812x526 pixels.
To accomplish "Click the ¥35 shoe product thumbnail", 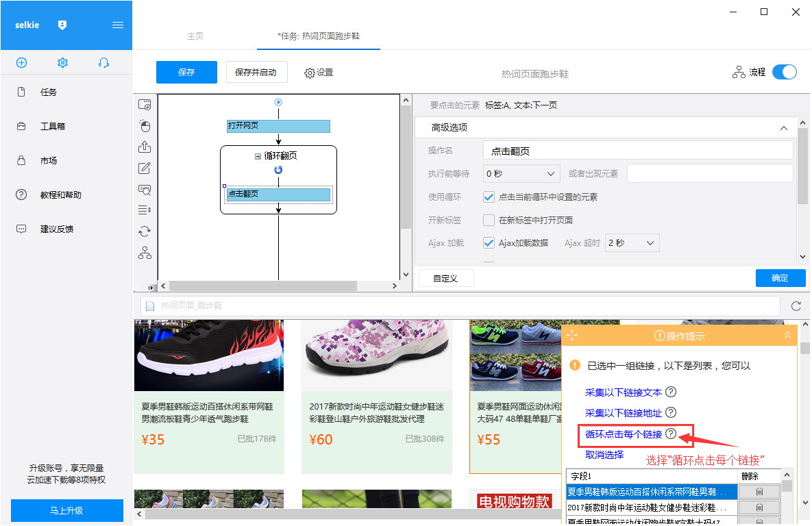I will point(209,355).
